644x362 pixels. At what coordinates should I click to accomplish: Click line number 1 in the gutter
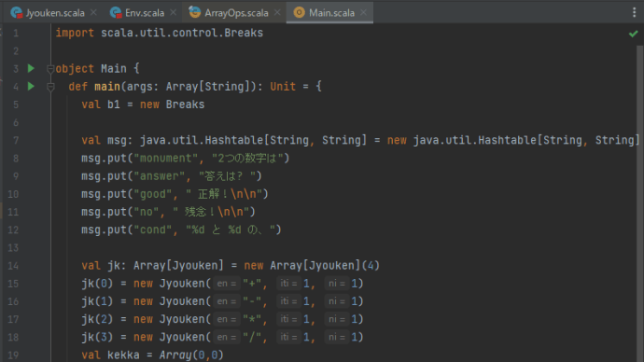coord(16,33)
